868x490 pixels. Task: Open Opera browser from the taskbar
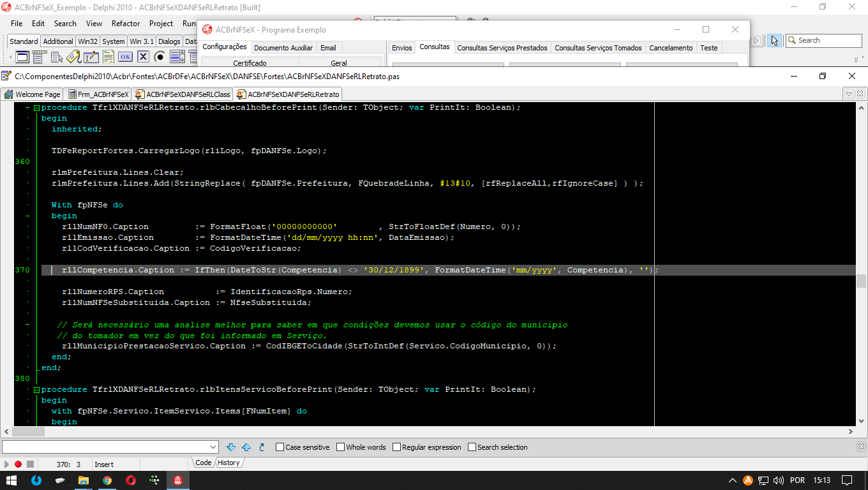tap(131, 480)
